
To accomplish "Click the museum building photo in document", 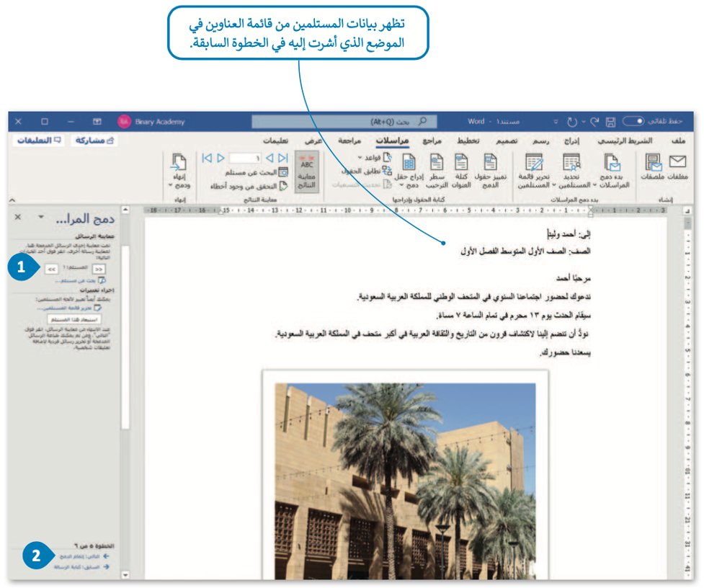I will pyautogui.click(x=405, y=481).
